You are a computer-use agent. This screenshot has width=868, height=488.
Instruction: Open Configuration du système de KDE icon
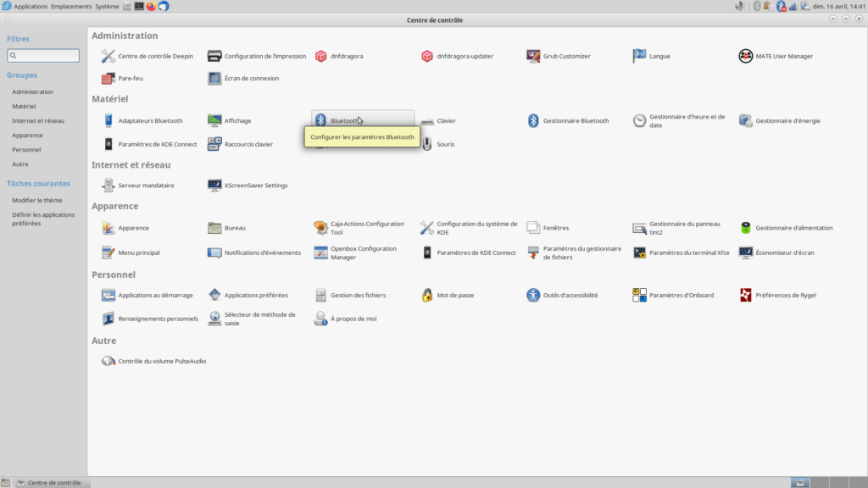click(x=427, y=227)
